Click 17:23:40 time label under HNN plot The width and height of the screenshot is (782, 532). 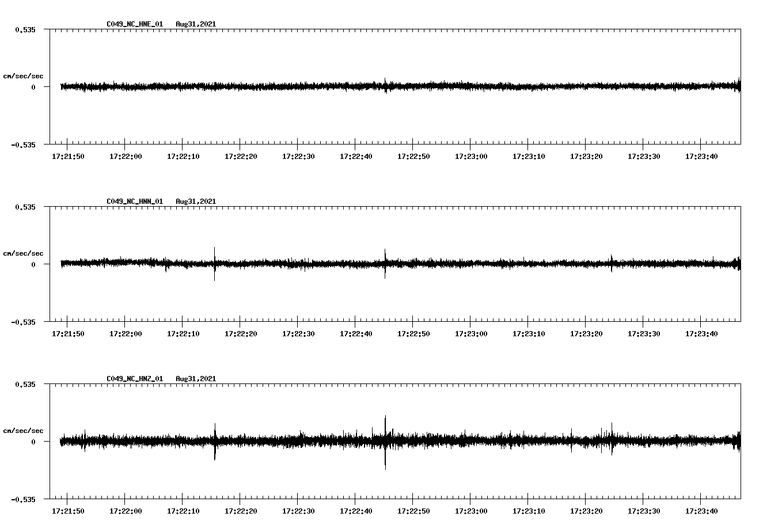pyautogui.click(x=701, y=333)
